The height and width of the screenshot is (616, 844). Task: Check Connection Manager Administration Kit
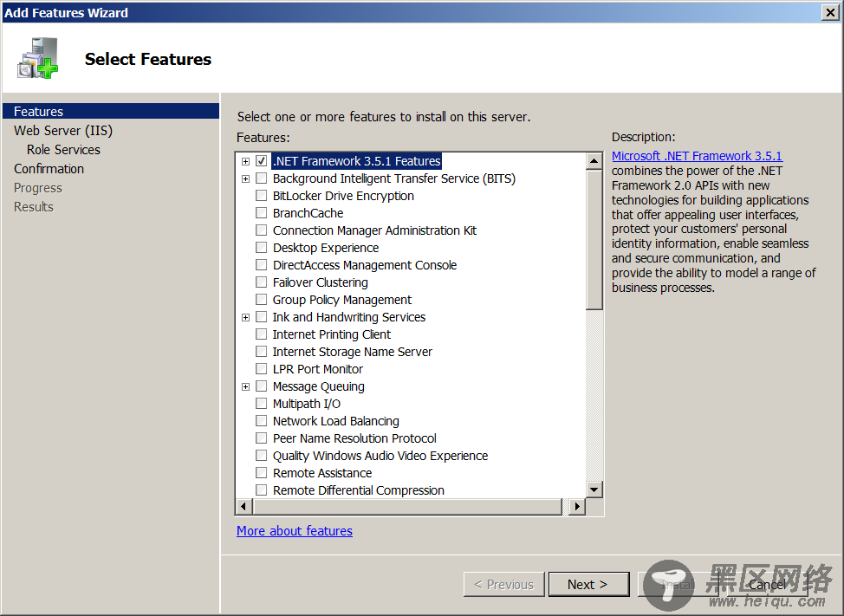pyautogui.click(x=261, y=230)
